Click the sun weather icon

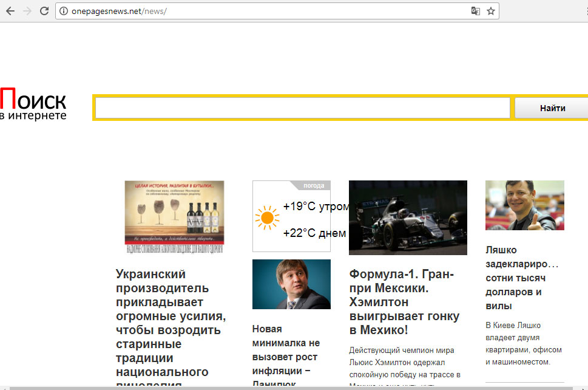click(x=267, y=217)
